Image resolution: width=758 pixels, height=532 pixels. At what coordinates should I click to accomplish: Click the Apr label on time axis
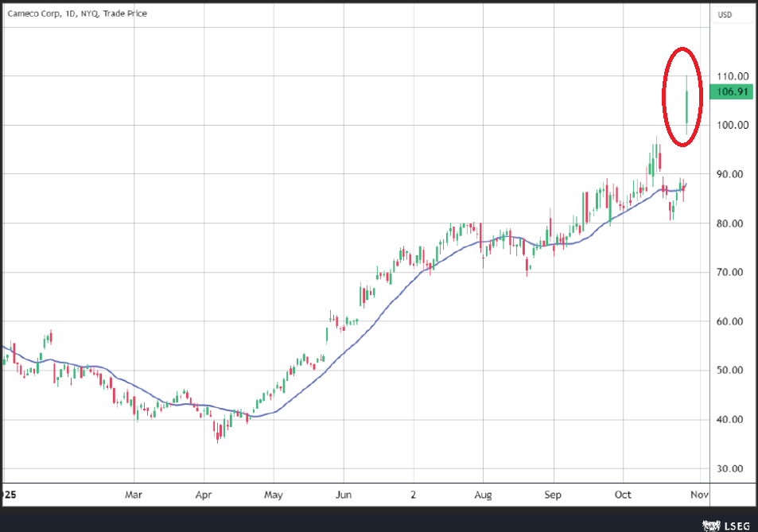tap(204, 495)
